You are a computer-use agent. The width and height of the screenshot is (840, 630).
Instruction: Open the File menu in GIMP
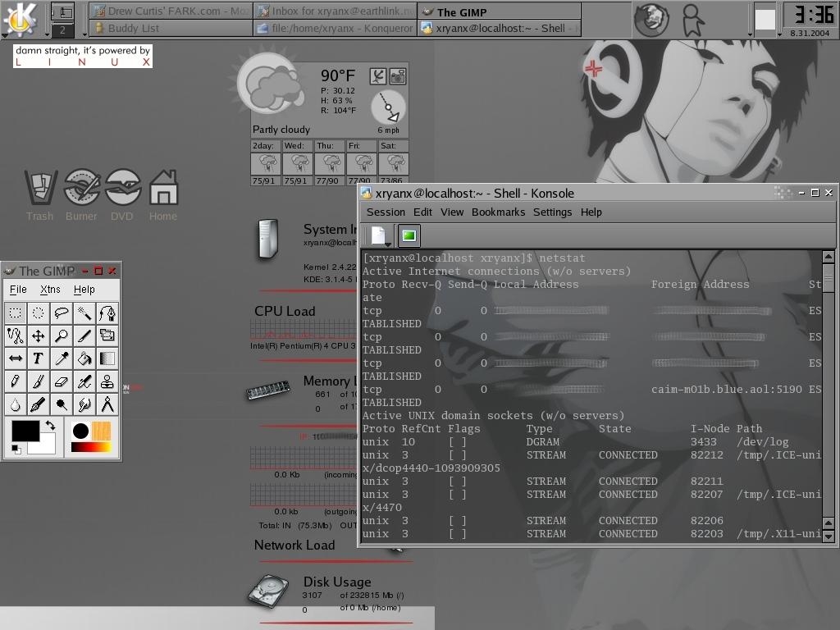(x=18, y=290)
